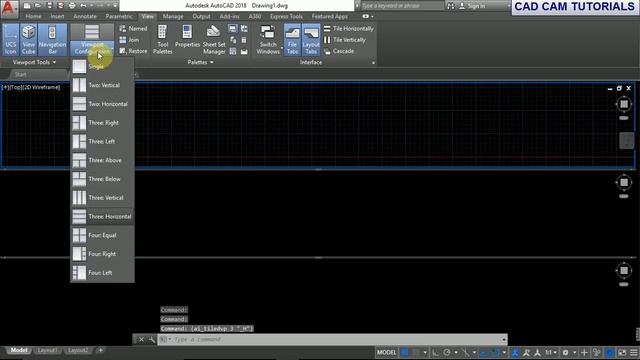
Task: Open the command line customize wrench icon
Action: (x=152, y=340)
